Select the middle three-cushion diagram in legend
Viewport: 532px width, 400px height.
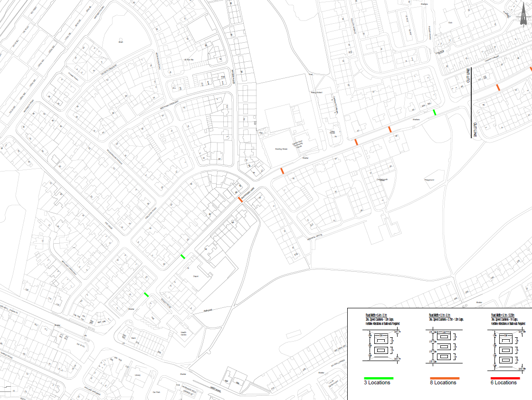point(444,345)
